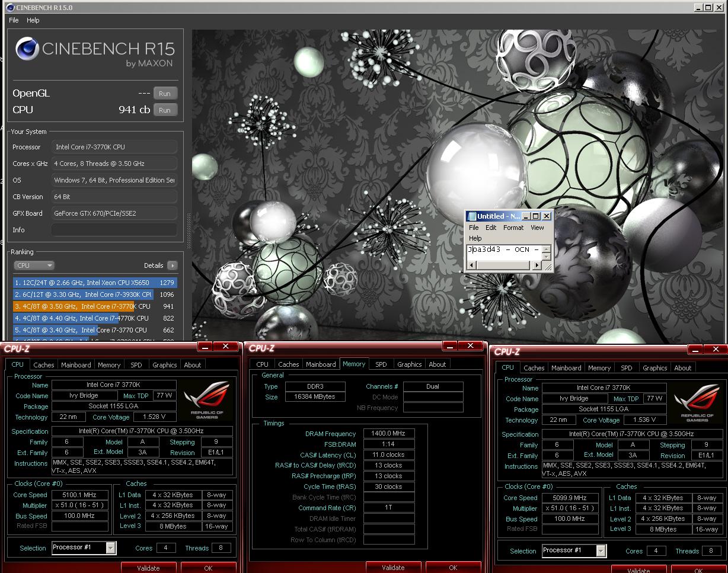
Task: Click the ranking Details arrow button
Action: tap(172, 265)
